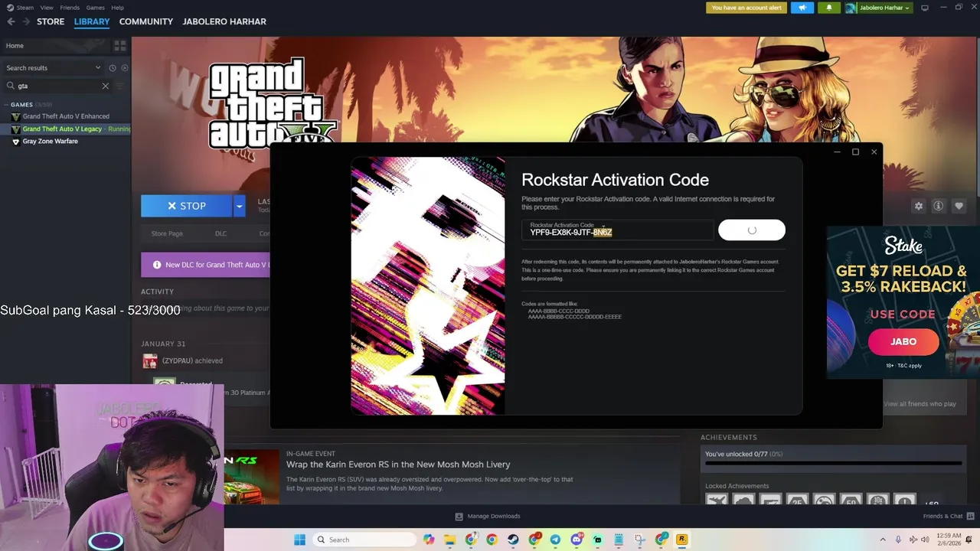980x551 pixels.
Task: Open Rockstar Games Launcher in the taskbar
Action: (x=681, y=540)
